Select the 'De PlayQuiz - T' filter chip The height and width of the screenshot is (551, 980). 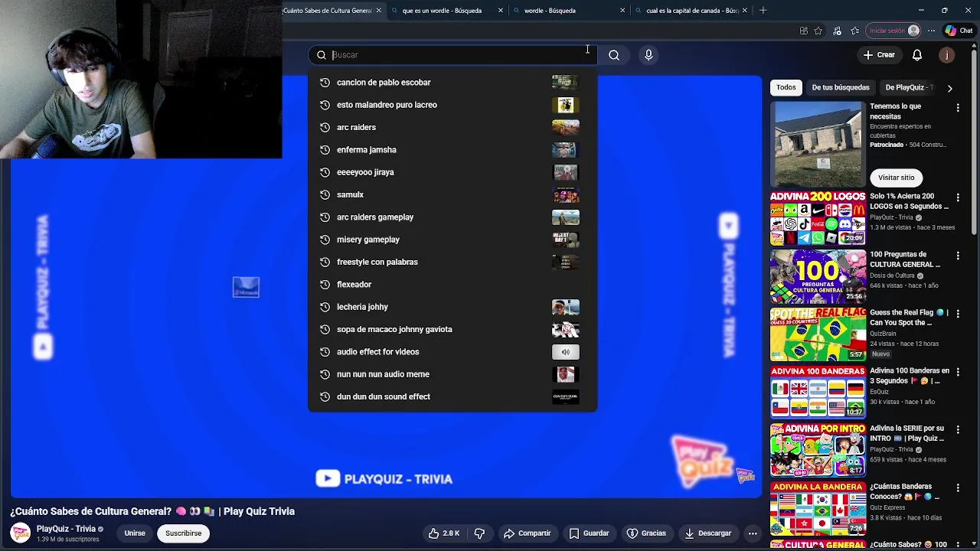[907, 87]
